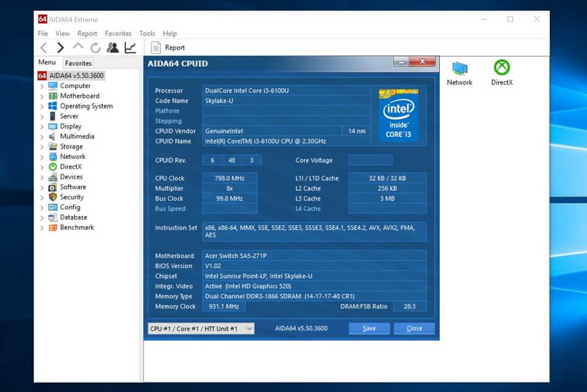Open the Help menu
The image size is (587, 392).
(169, 33)
